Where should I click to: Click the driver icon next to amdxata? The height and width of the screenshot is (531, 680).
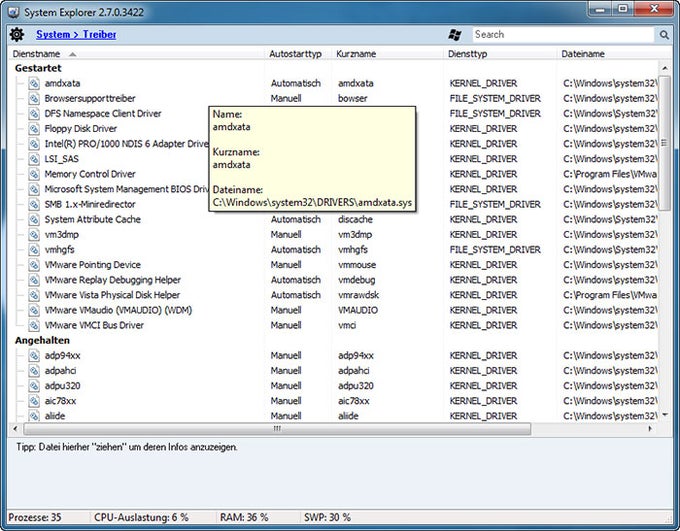click(x=34, y=83)
